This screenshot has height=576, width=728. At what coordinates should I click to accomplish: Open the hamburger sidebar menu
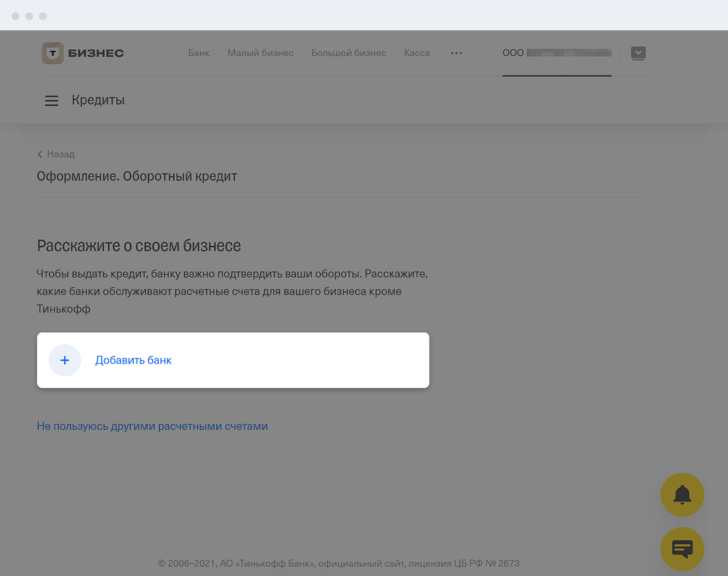[x=51, y=101]
